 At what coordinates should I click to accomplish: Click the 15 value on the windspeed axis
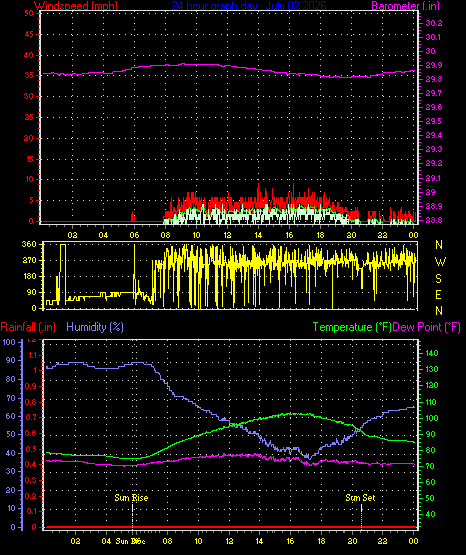coord(29,159)
